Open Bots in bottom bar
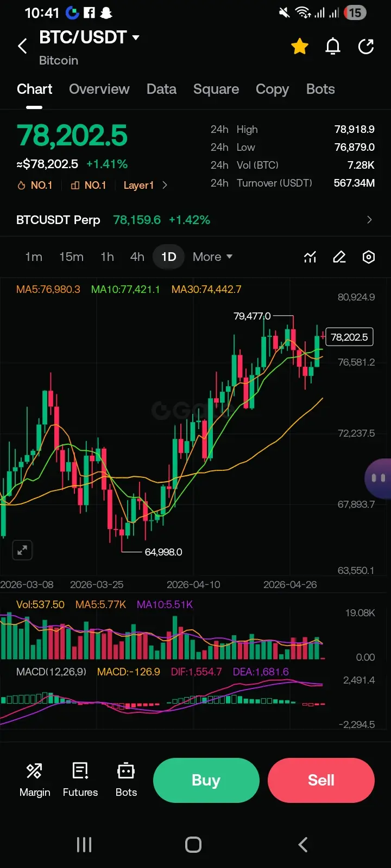 (126, 780)
